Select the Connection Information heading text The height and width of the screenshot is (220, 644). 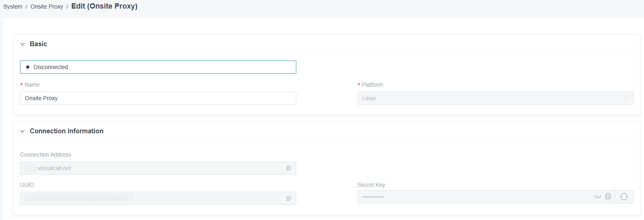(67, 131)
